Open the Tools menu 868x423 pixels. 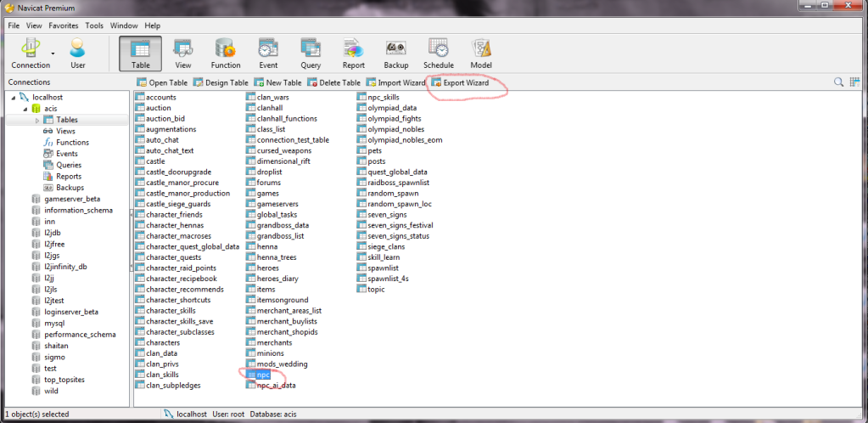tap(94, 26)
